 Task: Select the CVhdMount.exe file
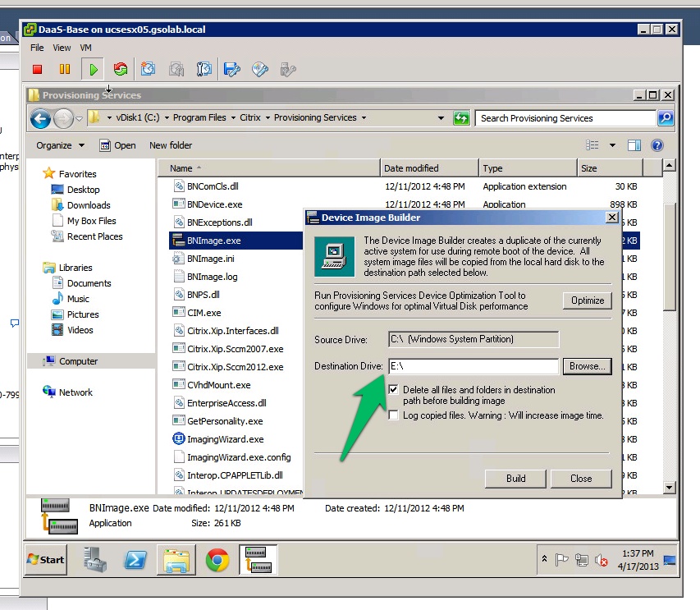coord(219,385)
